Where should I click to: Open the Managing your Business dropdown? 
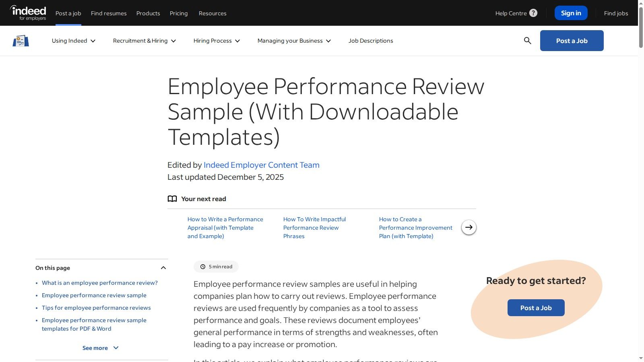(293, 41)
